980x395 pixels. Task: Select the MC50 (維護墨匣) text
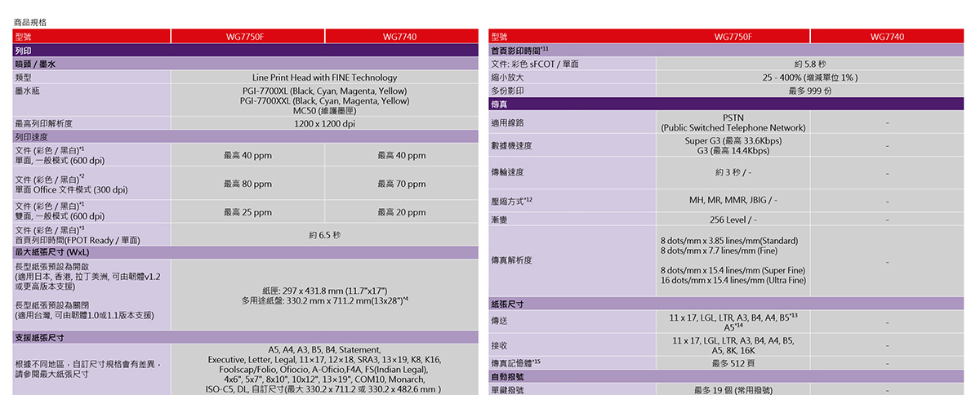(324, 111)
